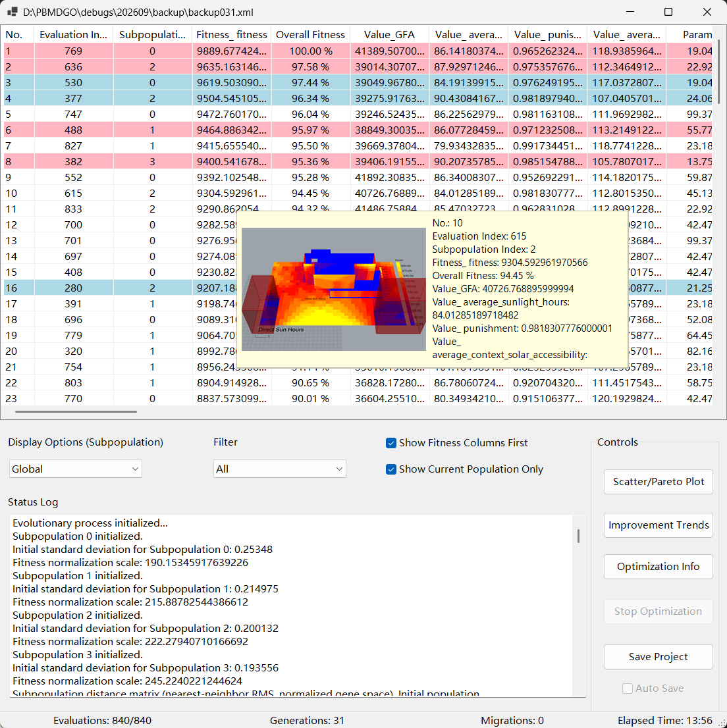Open the Filter dropdown showing All
This screenshot has height=728, width=727.
(x=280, y=469)
